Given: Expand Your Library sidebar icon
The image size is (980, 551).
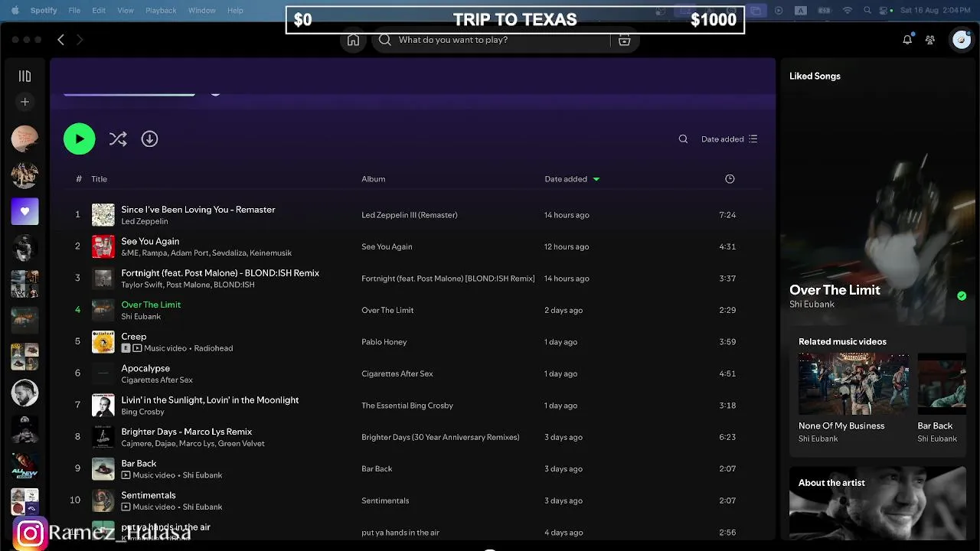Looking at the screenshot, I should coord(24,76).
